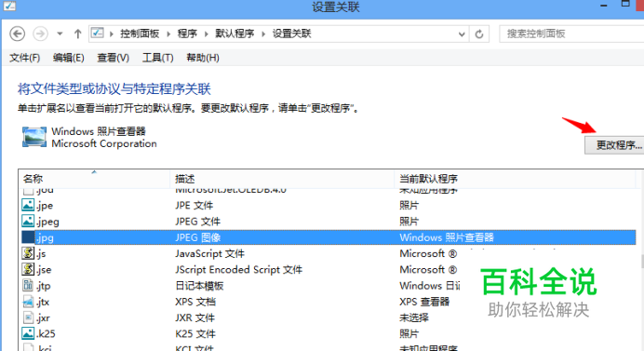Click the Back navigation arrow
The image size is (644, 351).
point(18,34)
